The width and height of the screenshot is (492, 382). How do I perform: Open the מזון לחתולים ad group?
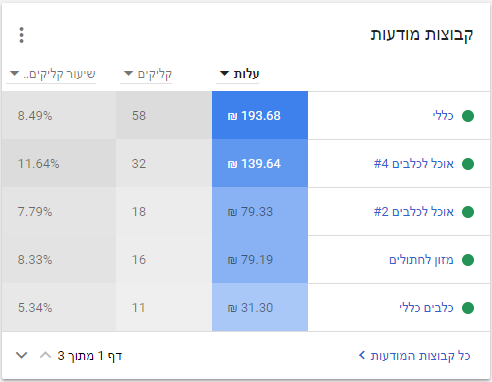click(x=421, y=260)
